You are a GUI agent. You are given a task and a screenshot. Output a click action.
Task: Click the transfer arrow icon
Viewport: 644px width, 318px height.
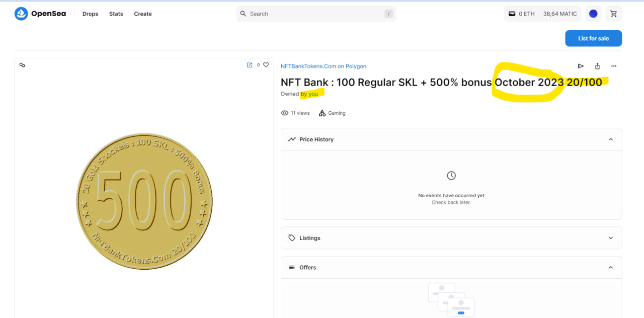click(581, 66)
